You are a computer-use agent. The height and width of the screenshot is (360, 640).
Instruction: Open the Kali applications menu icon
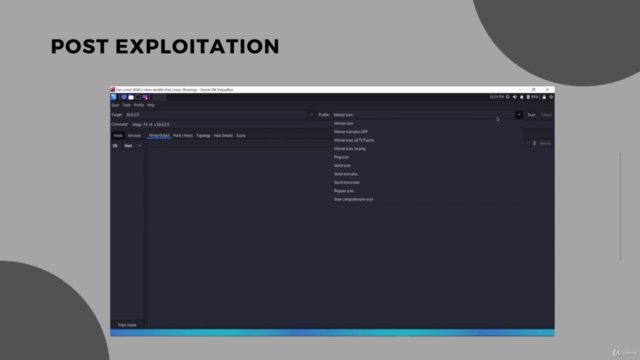click(114, 97)
